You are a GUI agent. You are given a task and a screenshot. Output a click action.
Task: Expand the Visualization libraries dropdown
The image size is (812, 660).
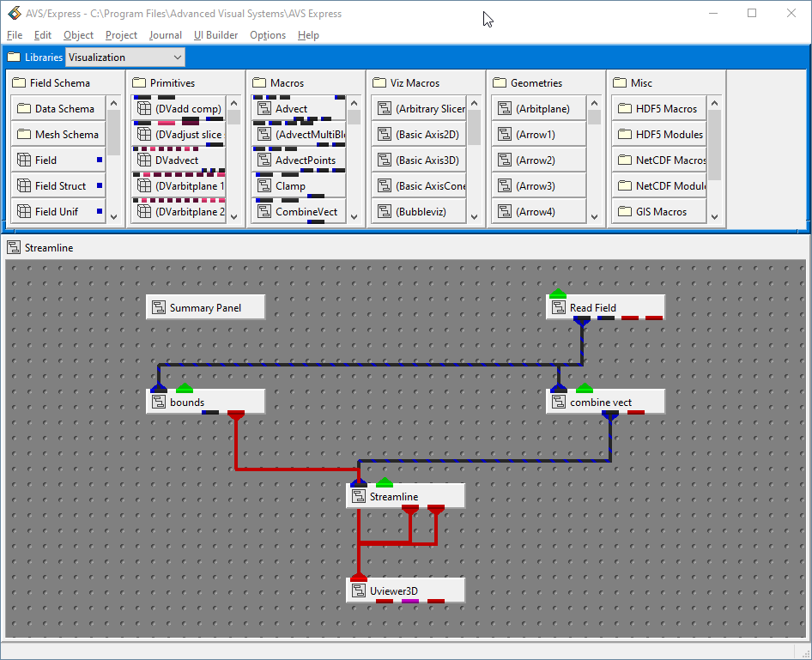124,58
